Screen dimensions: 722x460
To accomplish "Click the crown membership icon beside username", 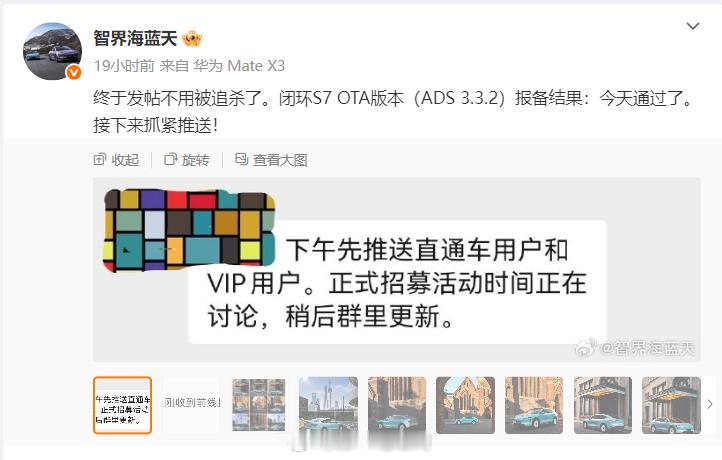I will pyautogui.click(x=192, y=38).
